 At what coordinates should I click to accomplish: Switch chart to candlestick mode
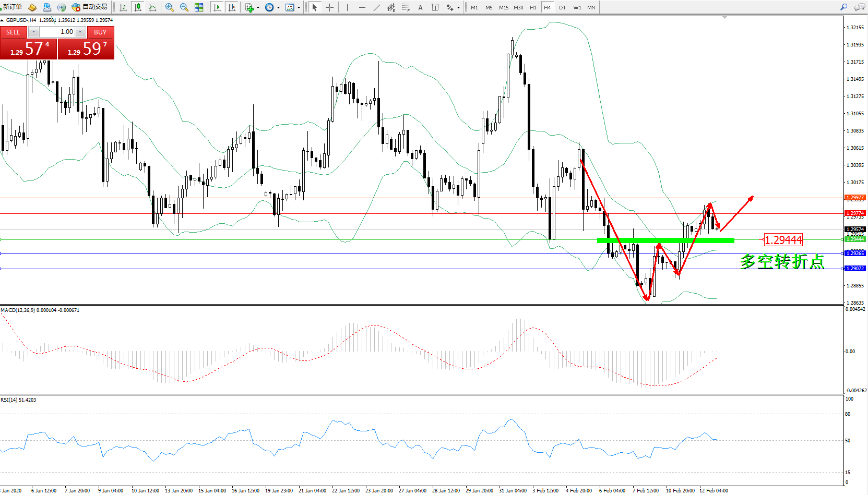pyautogui.click(x=138, y=7)
